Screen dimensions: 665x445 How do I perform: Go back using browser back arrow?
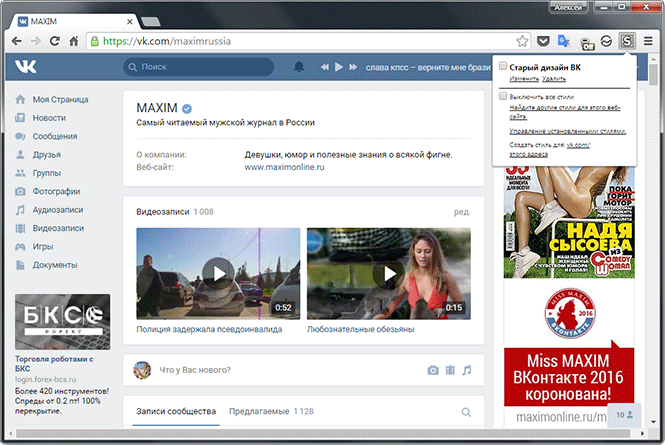17,41
